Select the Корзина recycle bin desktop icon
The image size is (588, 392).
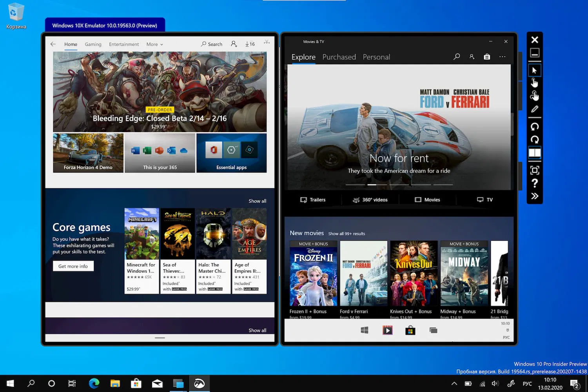pyautogui.click(x=16, y=16)
